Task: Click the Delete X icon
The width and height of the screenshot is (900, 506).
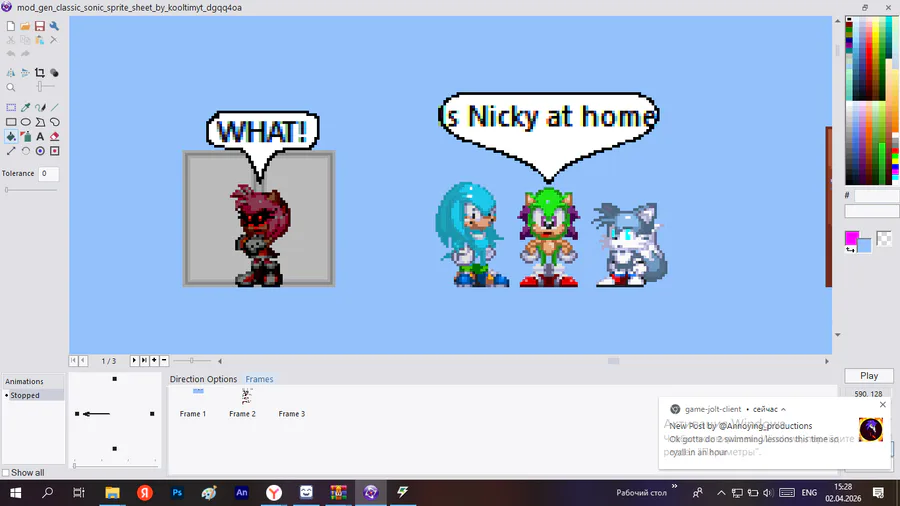Action: click(x=54, y=40)
